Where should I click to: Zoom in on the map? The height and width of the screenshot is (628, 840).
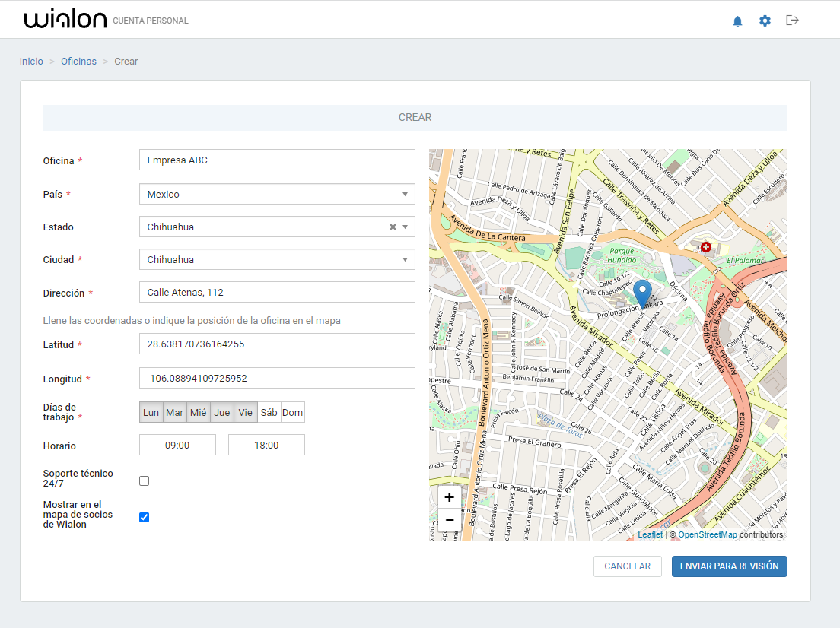tap(450, 497)
